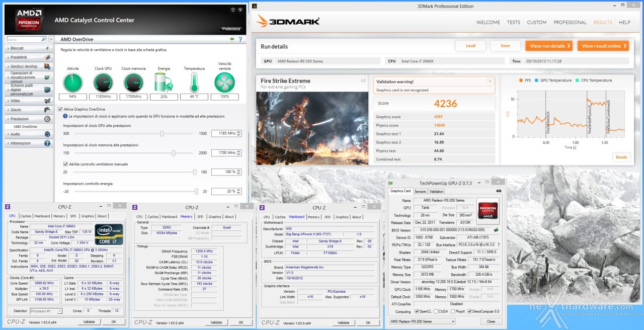Viewport: 644px width, 330px height.
Task: Open the SPD tab in the Memory CPU-Z window
Action: coord(200,217)
